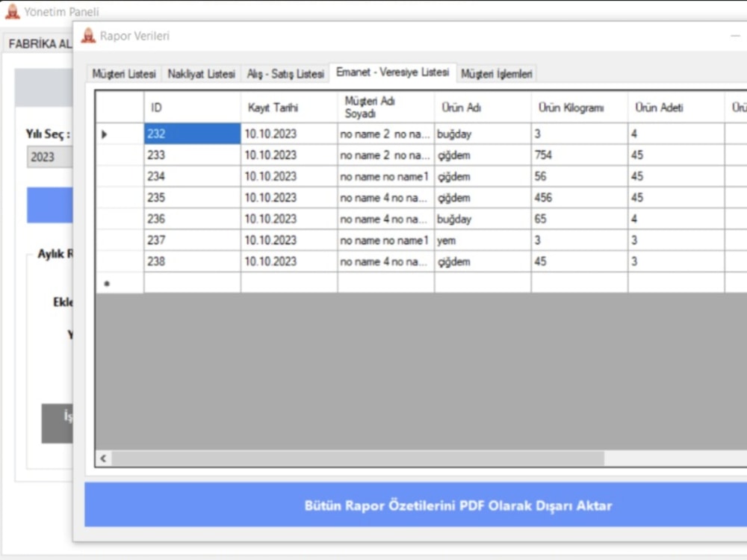Select the Alış - Satış Listesi tab
This screenshot has width=747, height=560.
click(285, 74)
